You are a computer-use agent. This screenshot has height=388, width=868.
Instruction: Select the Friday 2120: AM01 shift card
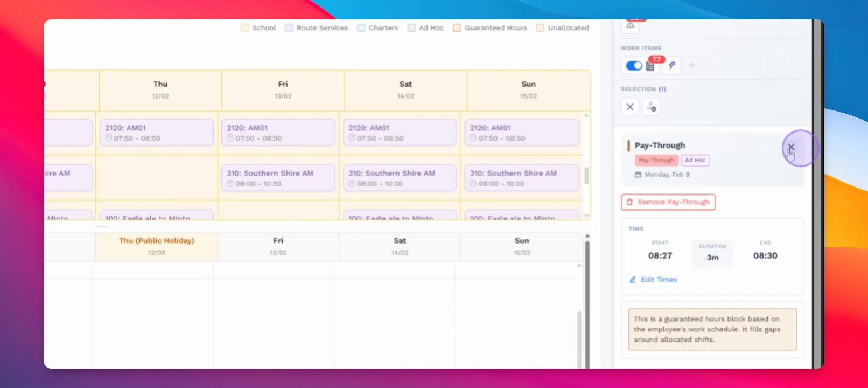pos(278,133)
